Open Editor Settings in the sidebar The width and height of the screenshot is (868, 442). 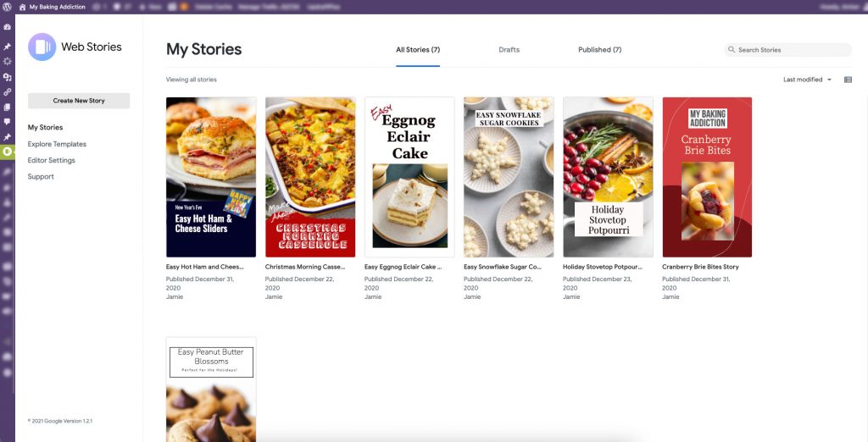(x=51, y=160)
